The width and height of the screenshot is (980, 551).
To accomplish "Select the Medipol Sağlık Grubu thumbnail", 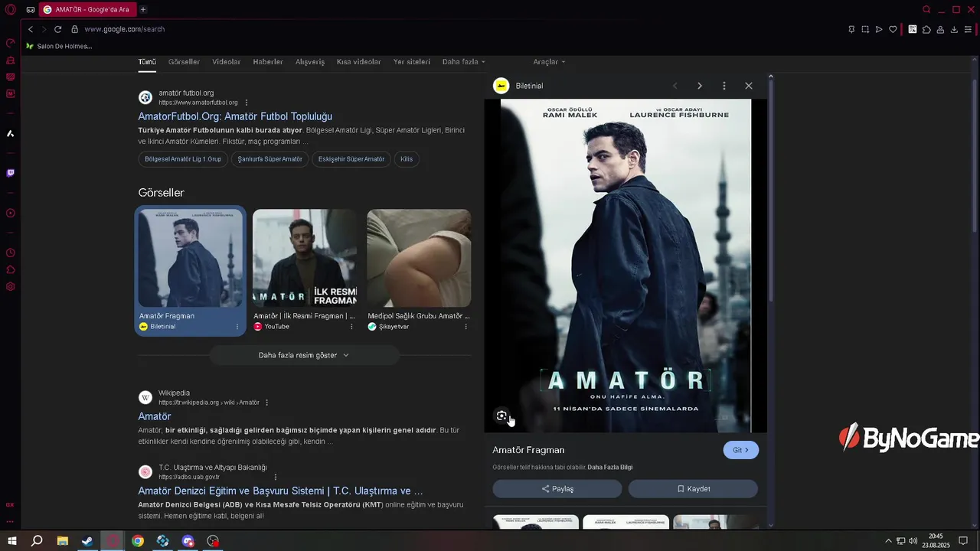I will pos(419,258).
